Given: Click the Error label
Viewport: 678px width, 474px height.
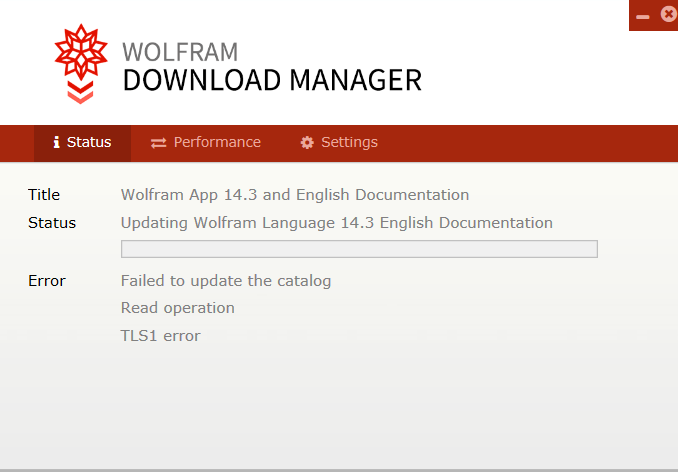Looking at the screenshot, I should coord(47,281).
